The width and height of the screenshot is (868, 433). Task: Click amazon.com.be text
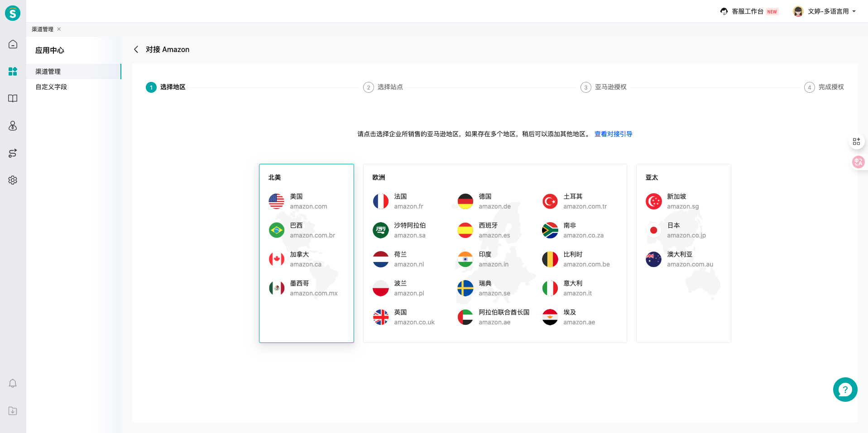click(x=586, y=264)
